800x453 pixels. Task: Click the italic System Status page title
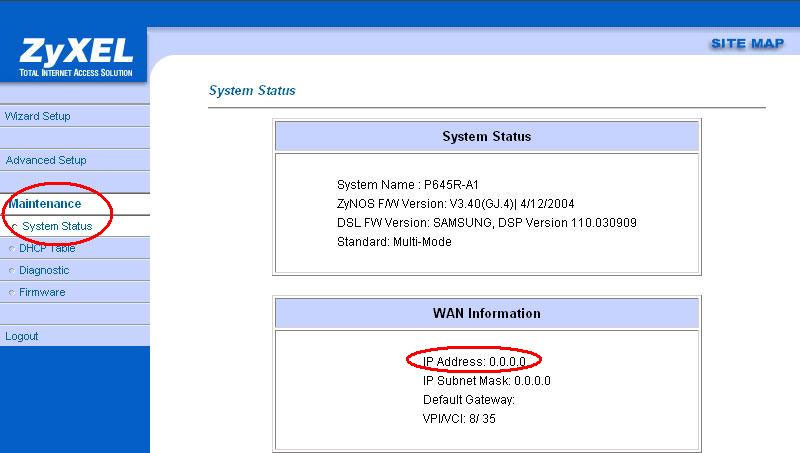pyautogui.click(x=252, y=91)
